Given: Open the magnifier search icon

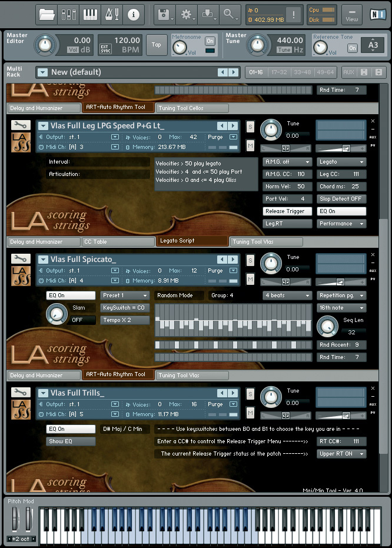Looking at the screenshot, I should point(230,14).
